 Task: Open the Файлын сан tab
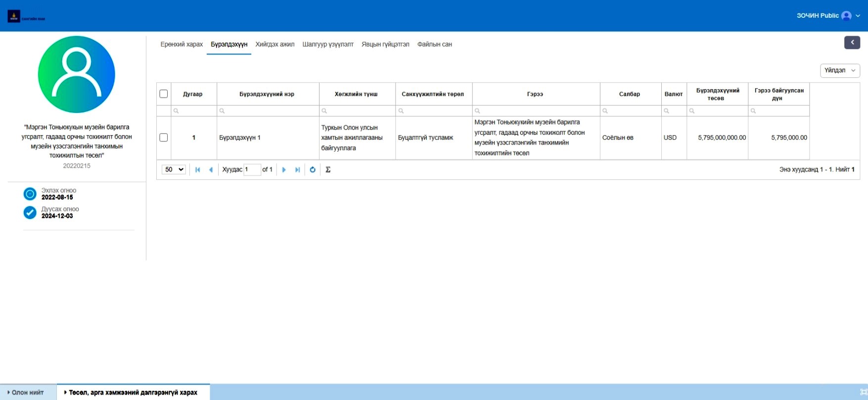(x=434, y=45)
